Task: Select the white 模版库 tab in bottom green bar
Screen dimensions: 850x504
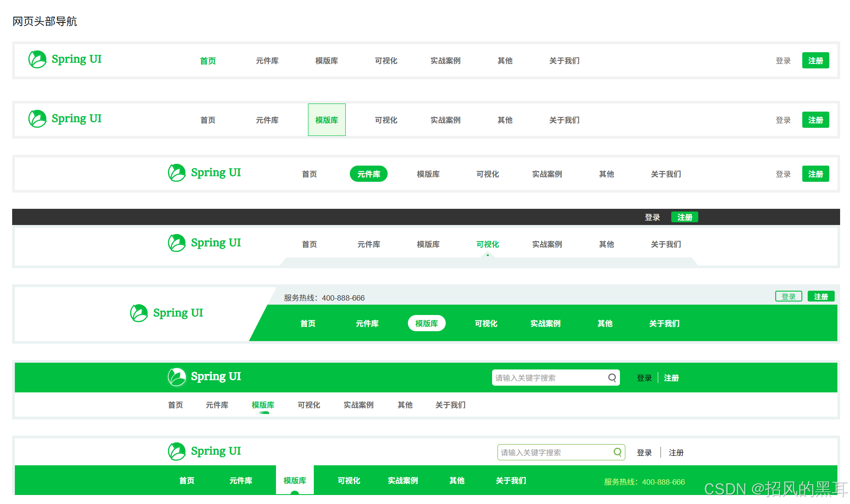Action: point(295,480)
